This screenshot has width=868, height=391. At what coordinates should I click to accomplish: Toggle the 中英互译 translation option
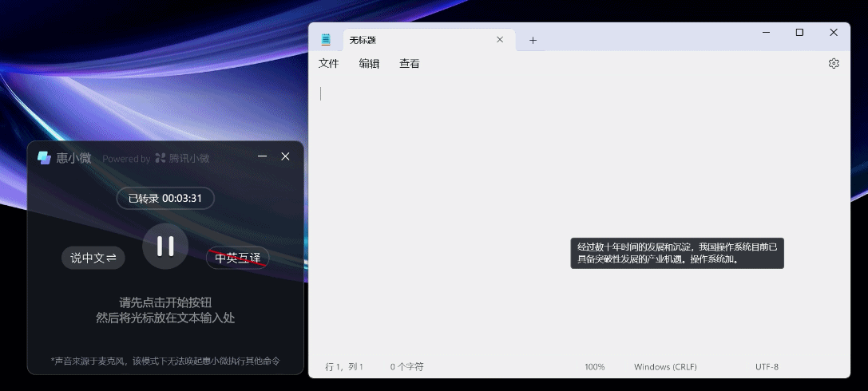237,258
